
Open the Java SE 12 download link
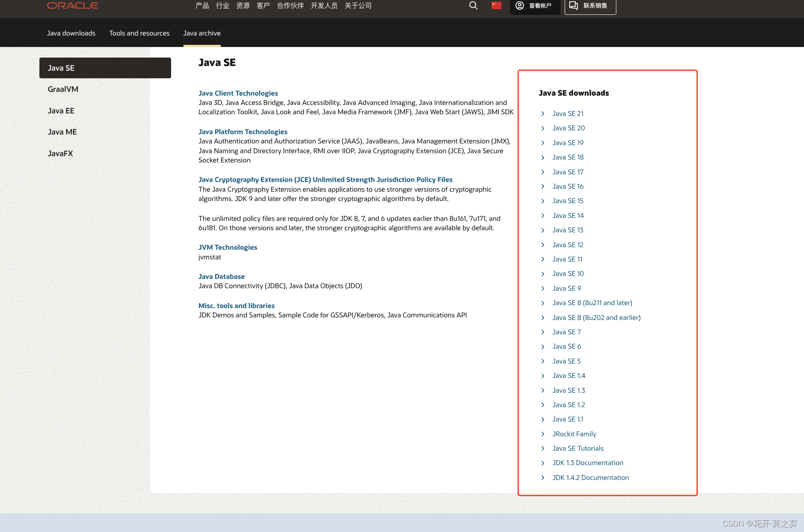coord(568,245)
